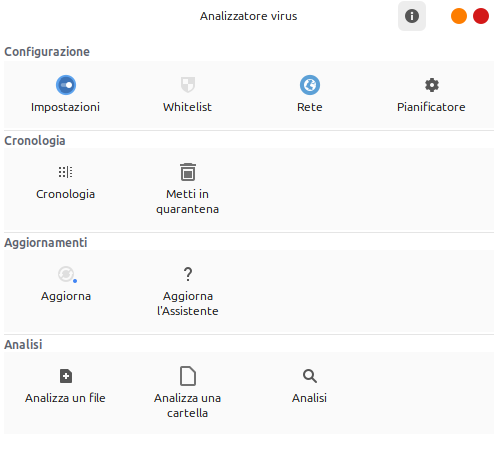Image resolution: width=497 pixels, height=472 pixels.
Task: Close the window with the red button
Action: point(481,16)
